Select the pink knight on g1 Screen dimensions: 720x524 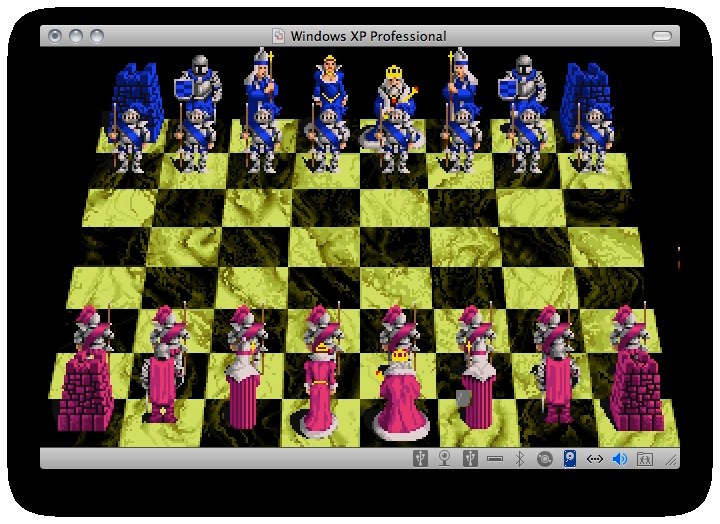(557, 385)
